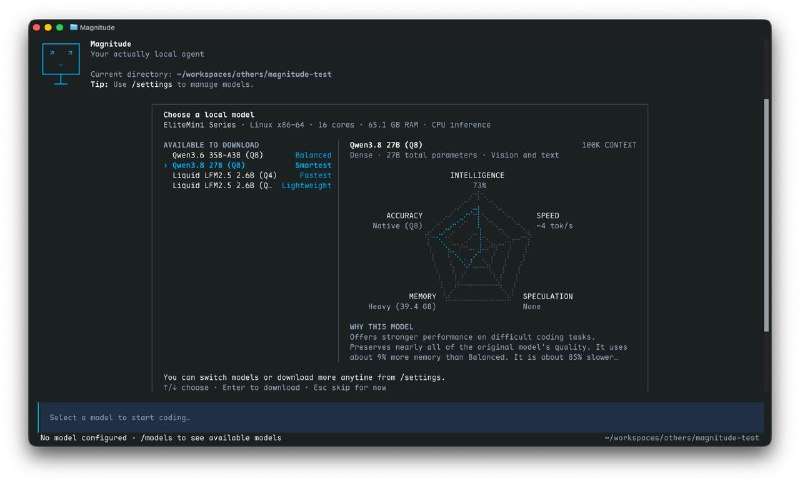Click the Balanced tag label
This screenshot has height=484, width=800.
pos(313,155)
